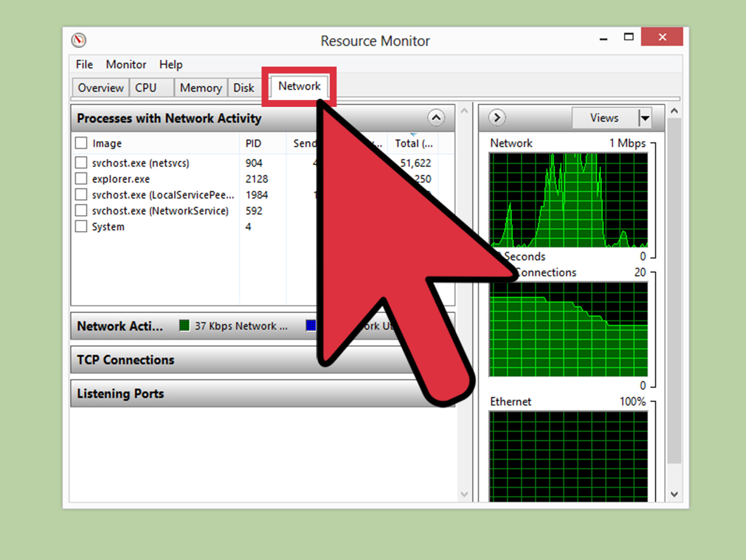Switch to the Memory tab
The image size is (746, 560).
tap(201, 88)
